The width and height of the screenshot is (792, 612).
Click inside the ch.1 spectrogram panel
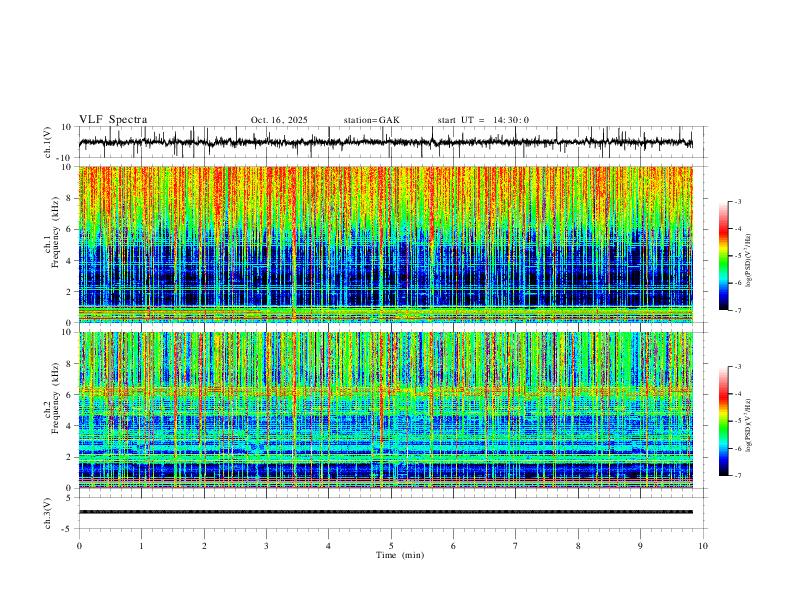coord(386,244)
